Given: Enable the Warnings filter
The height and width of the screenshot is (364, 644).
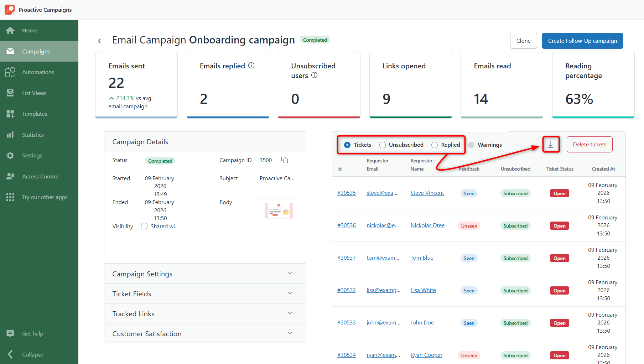Looking at the screenshot, I should [x=471, y=145].
